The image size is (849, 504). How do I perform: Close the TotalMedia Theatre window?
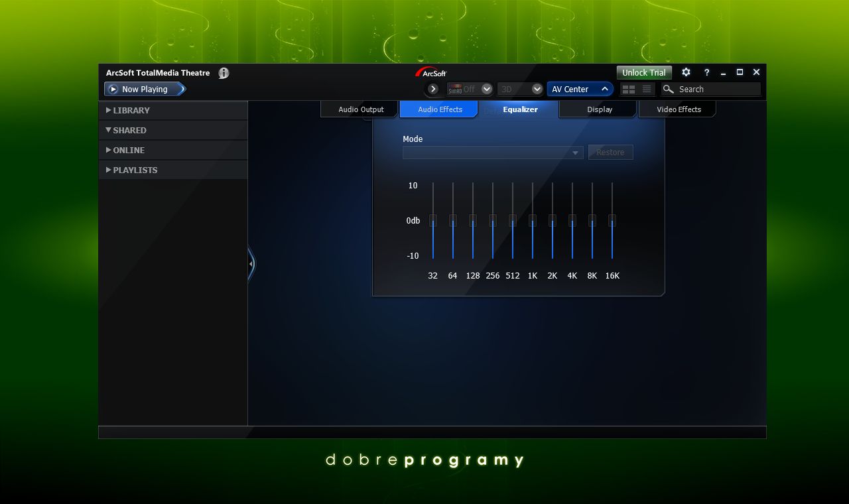(756, 72)
